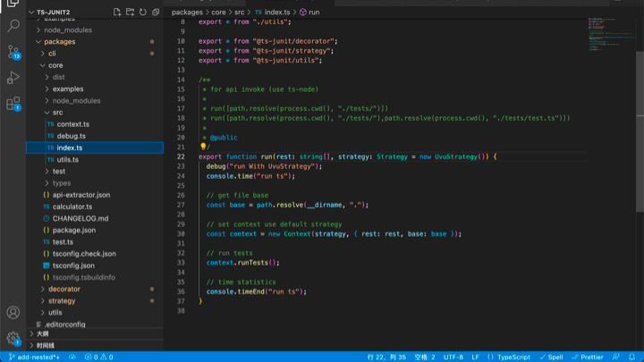644x362 pixels.
Task: Open the cursor position line 22 column 35
Action: pos(386,357)
